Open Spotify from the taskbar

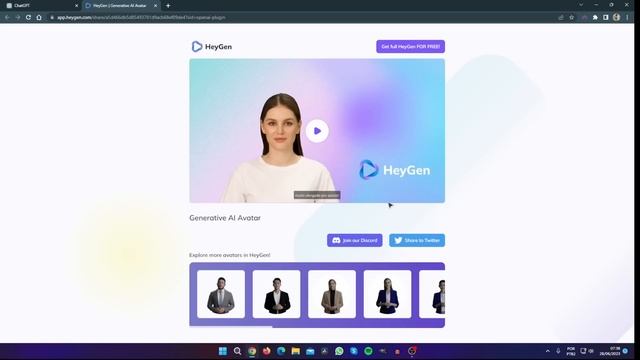[368, 351]
